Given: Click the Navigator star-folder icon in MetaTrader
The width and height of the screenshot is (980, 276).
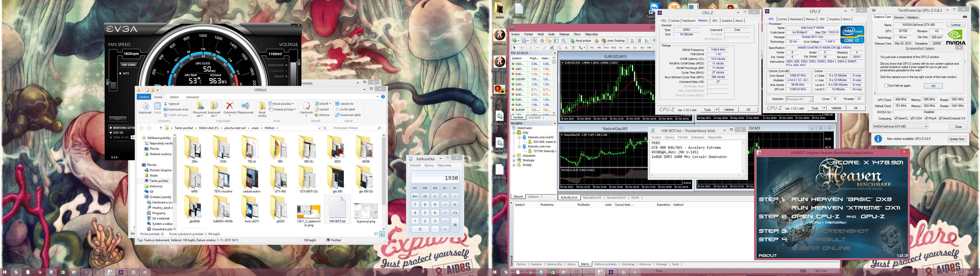Looking at the screenshot, I should coord(549,41).
